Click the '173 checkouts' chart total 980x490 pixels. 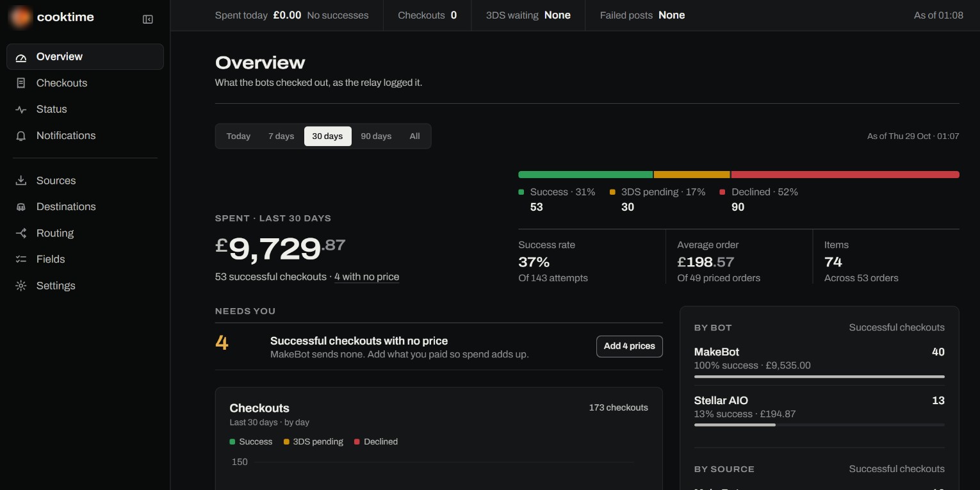click(x=619, y=407)
